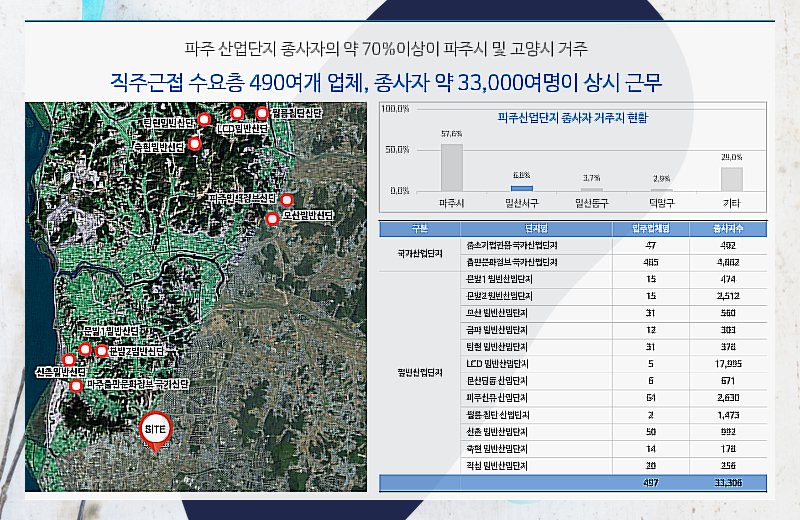
Task: Click the red marker beside 월롱첨단산단 label
Action: (x=262, y=113)
